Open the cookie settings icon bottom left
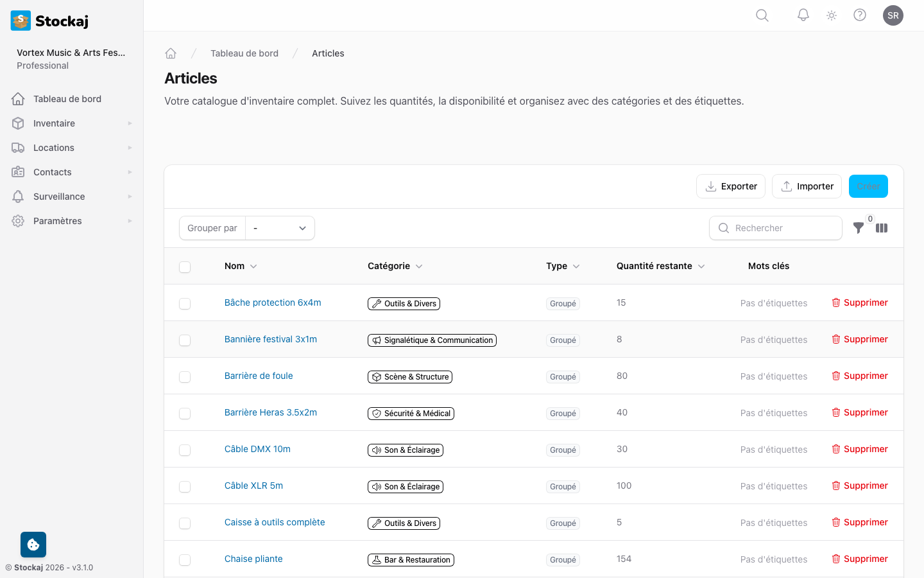This screenshot has width=924, height=578. point(33,544)
